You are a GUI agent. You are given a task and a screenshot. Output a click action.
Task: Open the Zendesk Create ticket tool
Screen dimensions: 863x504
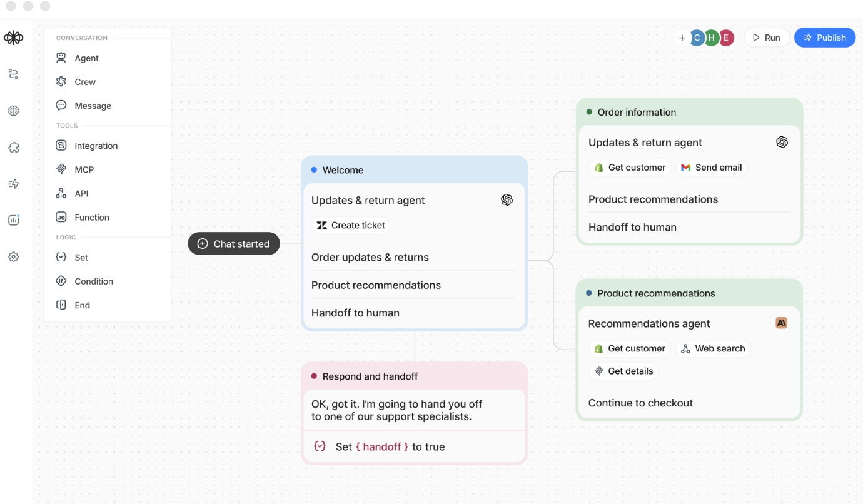(350, 225)
